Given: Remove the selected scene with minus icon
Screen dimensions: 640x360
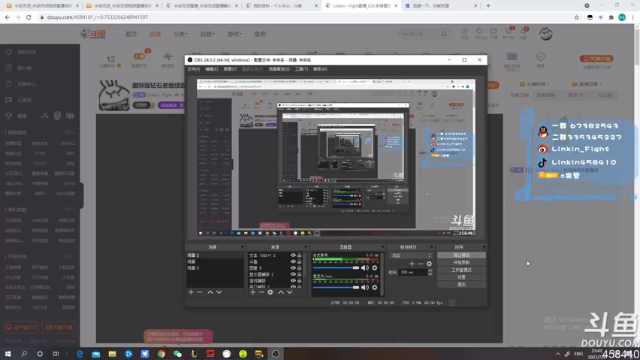Looking at the screenshot, I should coord(200,292).
